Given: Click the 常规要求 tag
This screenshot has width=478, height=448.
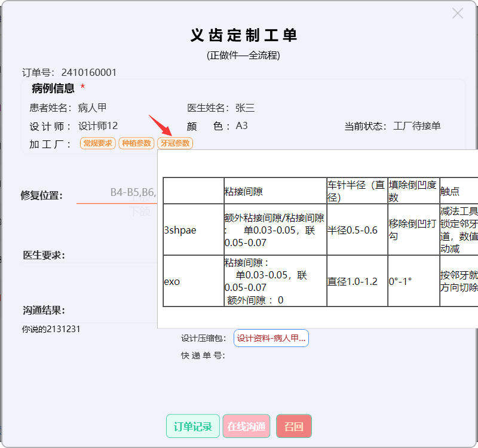Looking at the screenshot, I should coord(97,143).
